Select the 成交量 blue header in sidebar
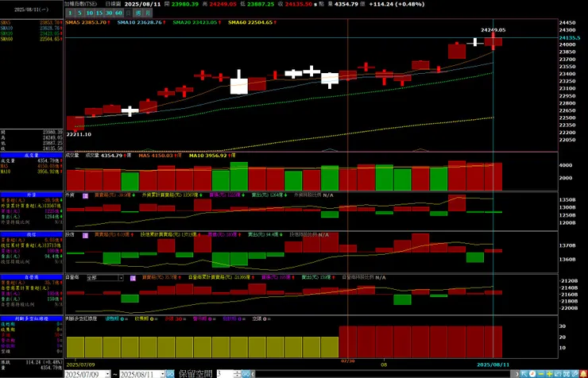588x378 pixels. coord(32,155)
